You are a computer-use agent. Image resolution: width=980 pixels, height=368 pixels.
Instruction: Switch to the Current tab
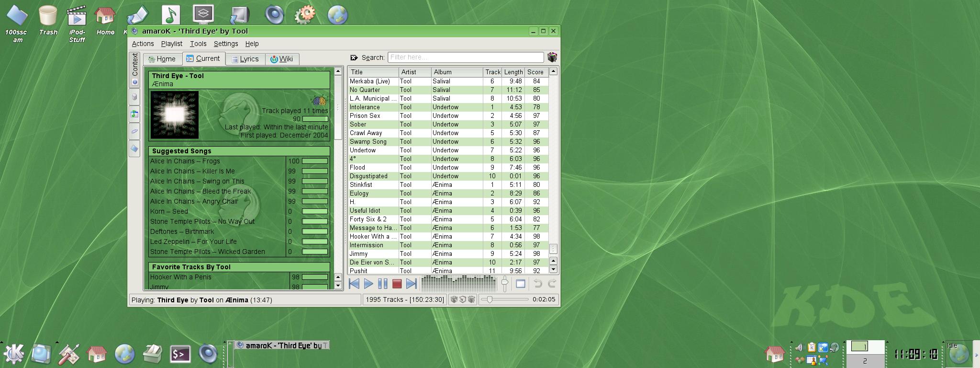pos(203,58)
